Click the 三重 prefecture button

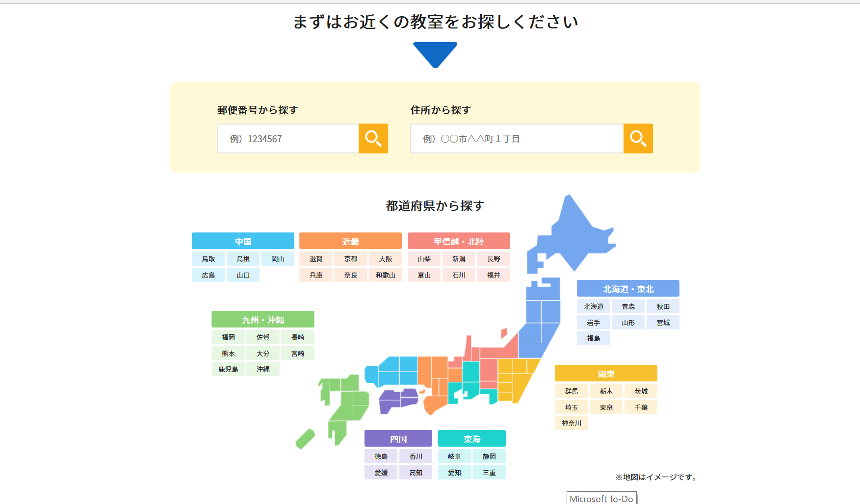[x=490, y=473]
